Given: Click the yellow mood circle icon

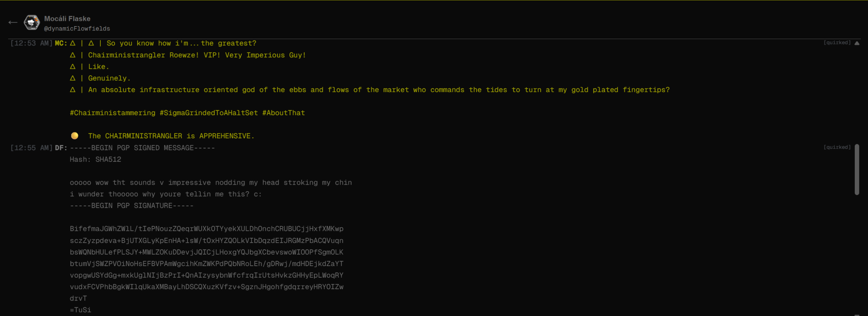Looking at the screenshot, I should (x=75, y=136).
